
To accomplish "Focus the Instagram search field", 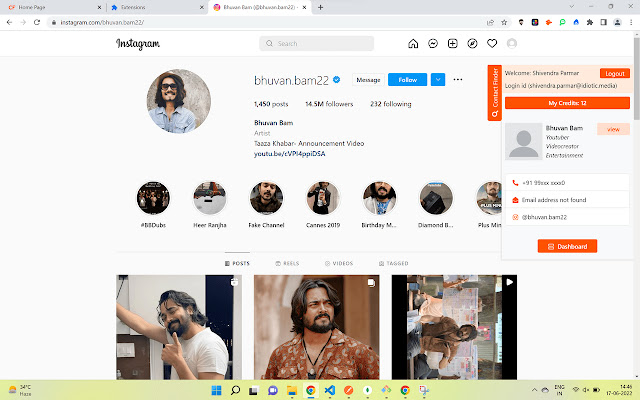I will [316, 43].
